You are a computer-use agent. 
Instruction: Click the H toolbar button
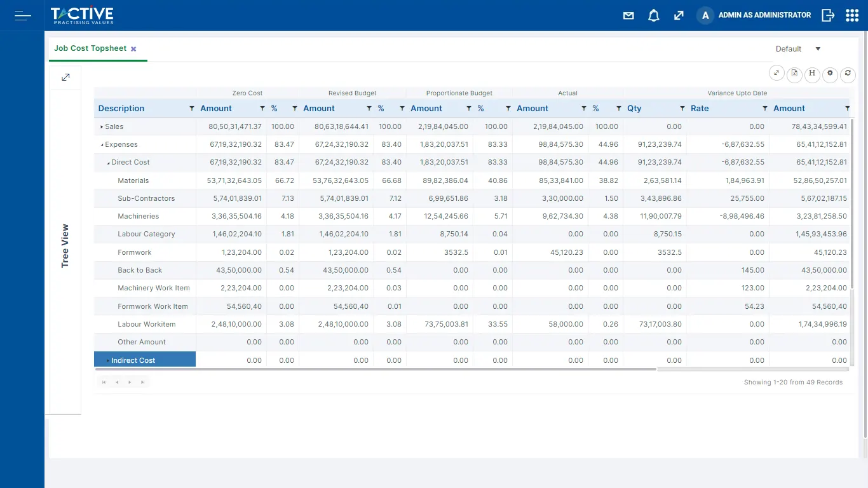[x=812, y=74]
